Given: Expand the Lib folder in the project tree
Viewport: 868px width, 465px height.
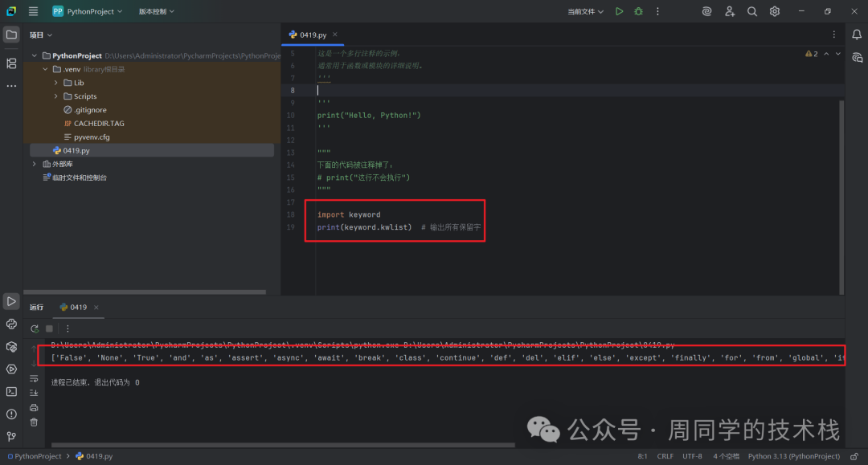Looking at the screenshot, I should (56, 83).
